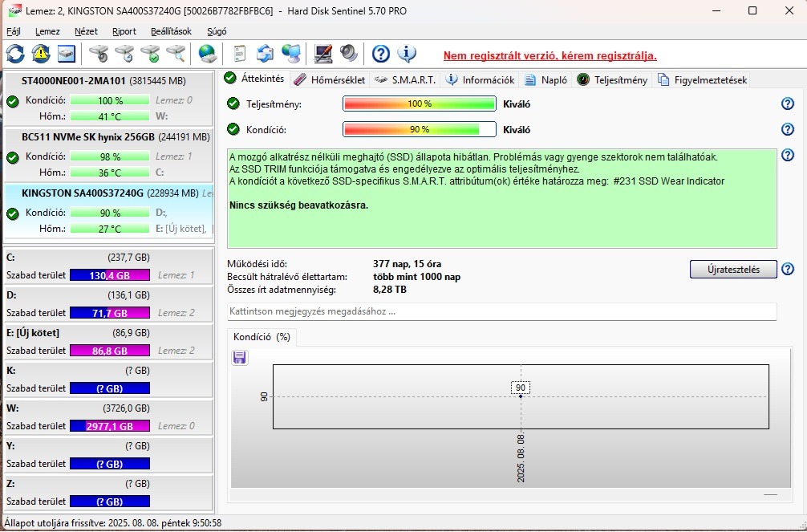The height and width of the screenshot is (532, 807).
Task: Select the KINGSTON SA400S37240G disk entry
Action: click(x=108, y=211)
